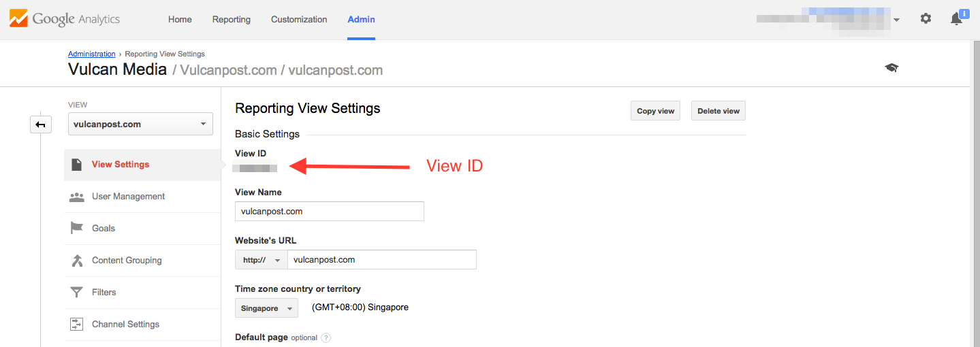980x347 pixels.
Task: Click the Filters funnel icon
Action: click(77, 293)
